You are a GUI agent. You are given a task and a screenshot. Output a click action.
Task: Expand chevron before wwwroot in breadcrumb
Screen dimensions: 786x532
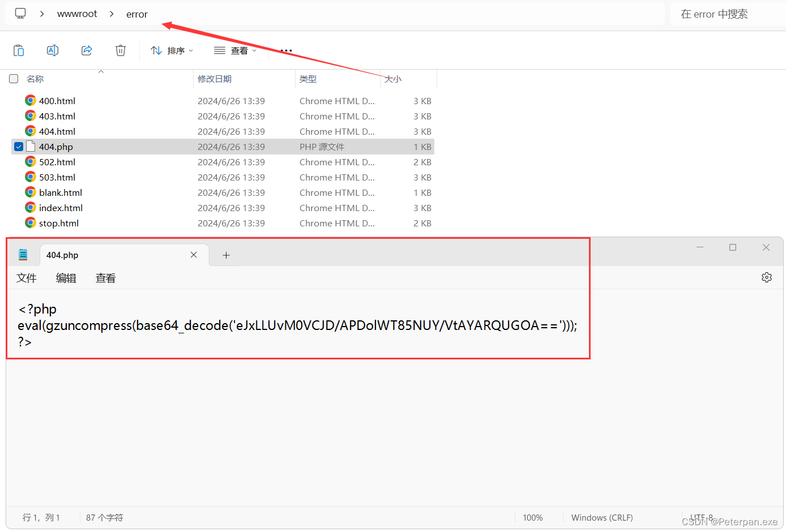(42, 14)
